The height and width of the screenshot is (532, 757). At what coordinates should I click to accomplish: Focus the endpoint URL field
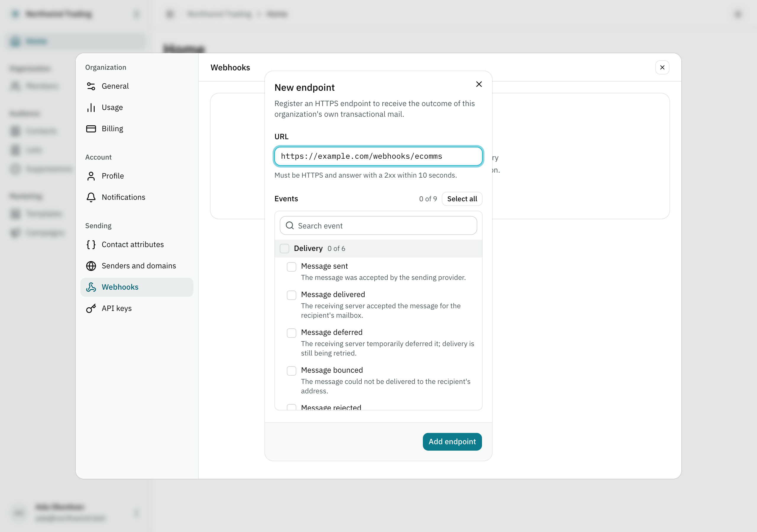point(378,156)
